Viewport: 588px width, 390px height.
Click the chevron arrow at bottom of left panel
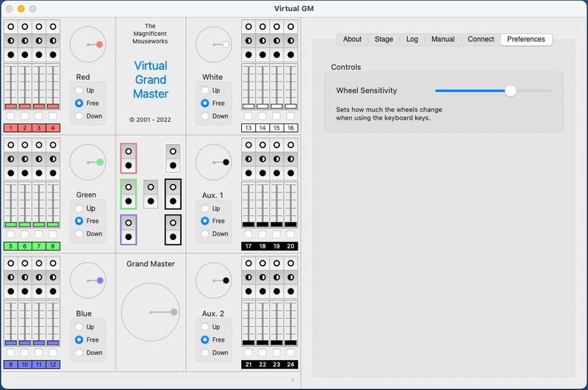pos(292,380)
